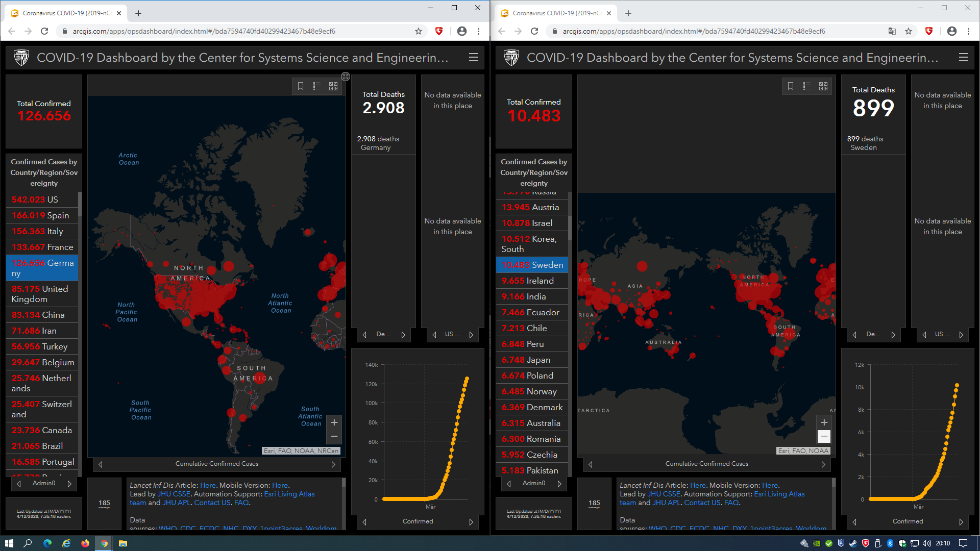Previous arrow beside Admin0 in right panel

point(509,484)
